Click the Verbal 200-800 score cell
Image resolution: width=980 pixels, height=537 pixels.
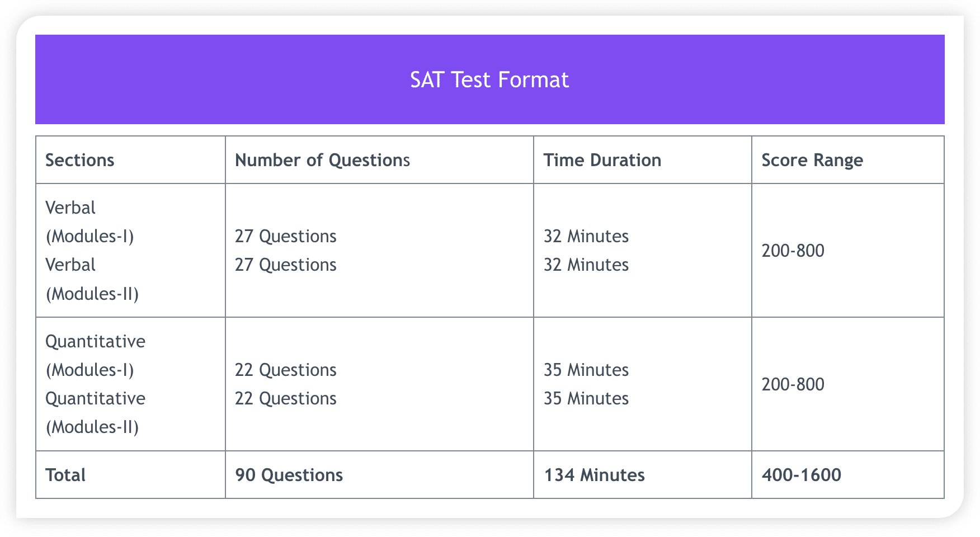[793, 251]
